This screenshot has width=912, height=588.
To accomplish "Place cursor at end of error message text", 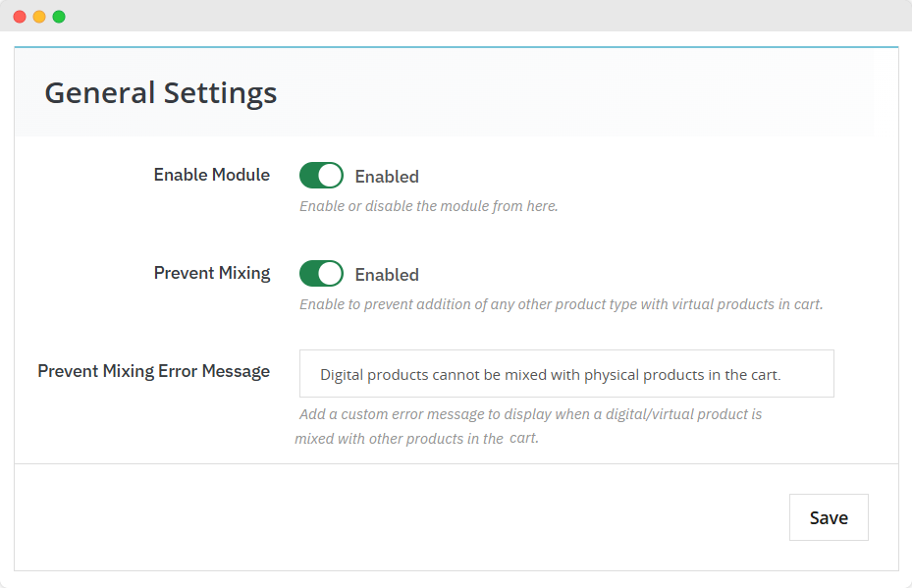I will pos(781,375).
